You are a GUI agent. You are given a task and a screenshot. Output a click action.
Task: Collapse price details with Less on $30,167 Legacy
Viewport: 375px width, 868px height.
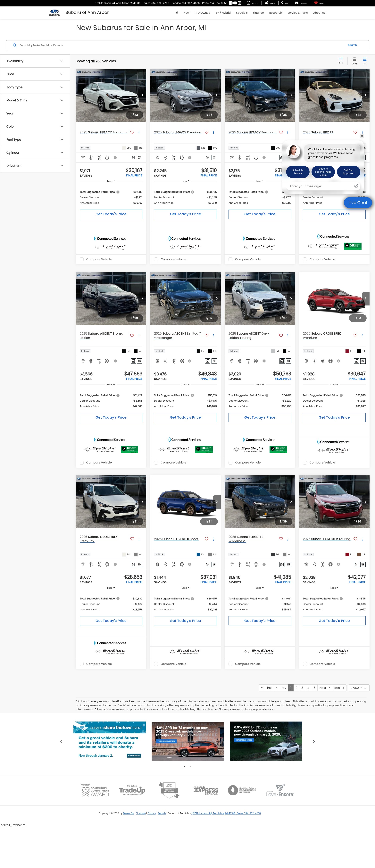pos(111,181)
